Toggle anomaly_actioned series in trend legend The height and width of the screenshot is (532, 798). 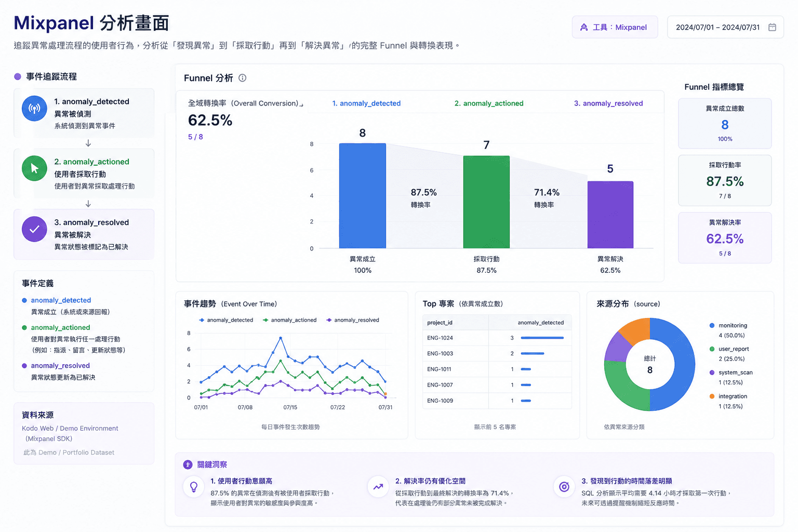pos(289,320)
